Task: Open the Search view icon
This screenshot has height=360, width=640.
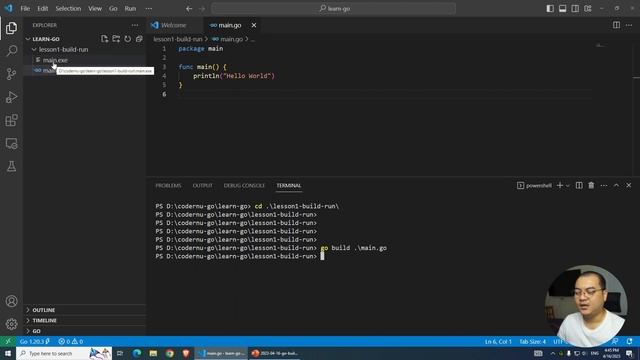Action: pos(11,51)
